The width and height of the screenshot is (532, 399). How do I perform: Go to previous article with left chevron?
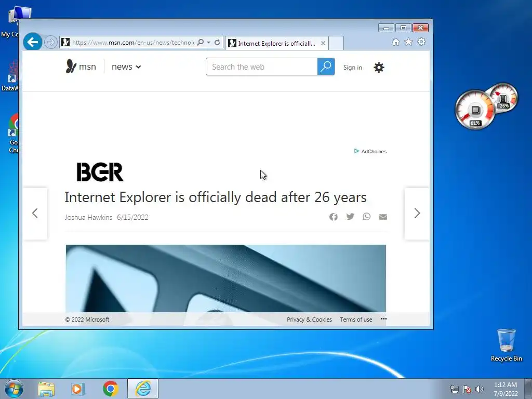click(x=35, y=214)
